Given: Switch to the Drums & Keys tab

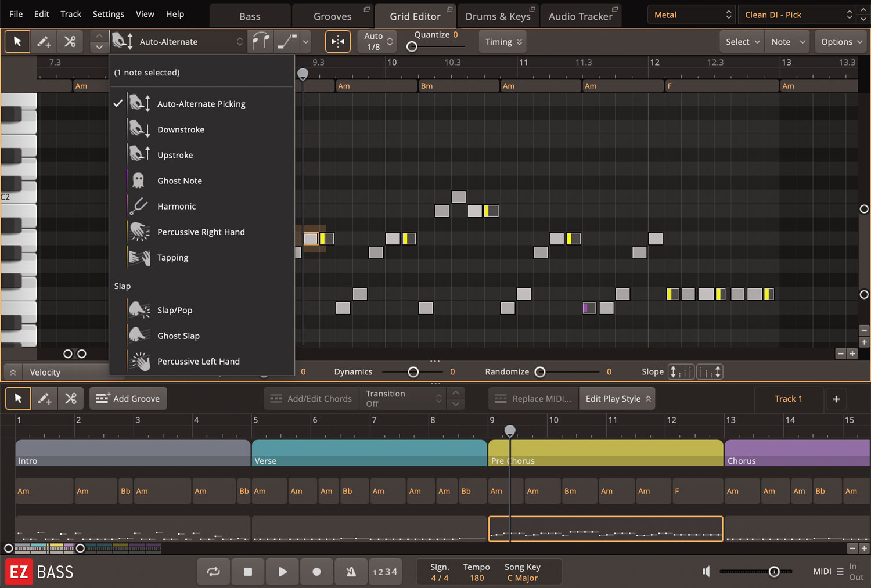Looking at the screenshot, I should coord(498,16).
